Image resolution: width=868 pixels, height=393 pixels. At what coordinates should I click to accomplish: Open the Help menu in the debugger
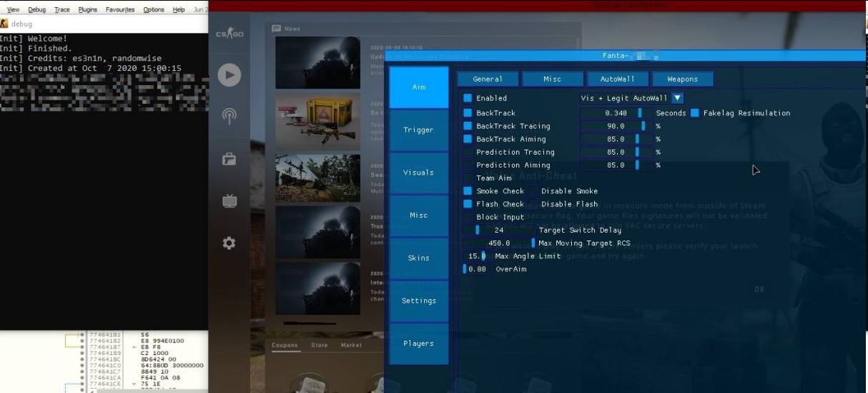179,10
